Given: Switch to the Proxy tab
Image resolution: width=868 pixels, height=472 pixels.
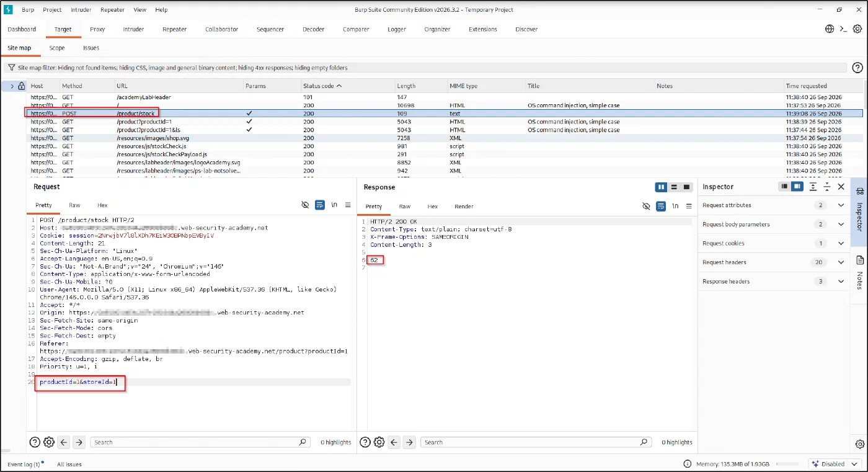Looking at the screenshot, I should point(97,29).
